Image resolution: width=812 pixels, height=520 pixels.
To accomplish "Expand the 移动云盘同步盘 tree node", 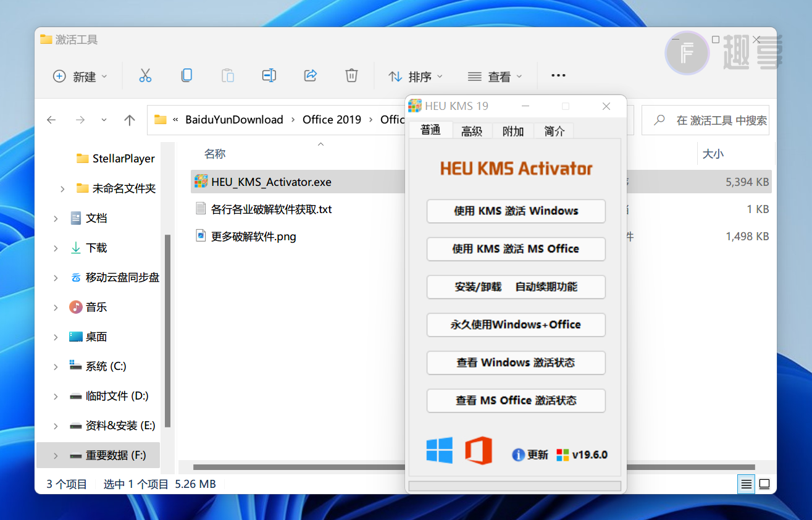I will point(56,277).
